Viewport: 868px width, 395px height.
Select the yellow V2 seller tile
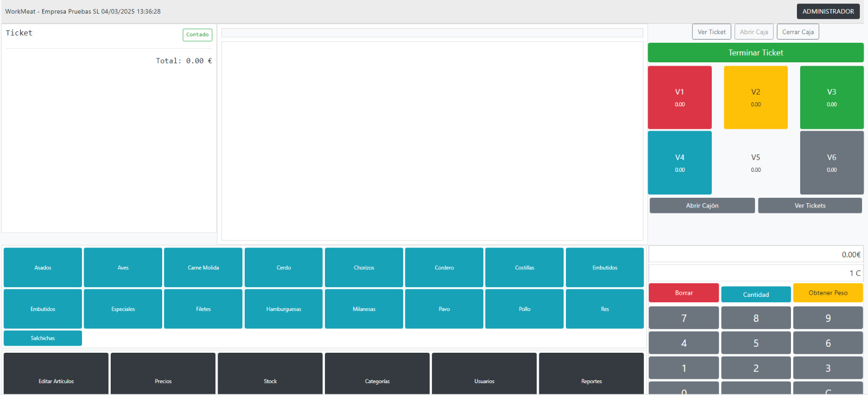click(x=755, y=98)
